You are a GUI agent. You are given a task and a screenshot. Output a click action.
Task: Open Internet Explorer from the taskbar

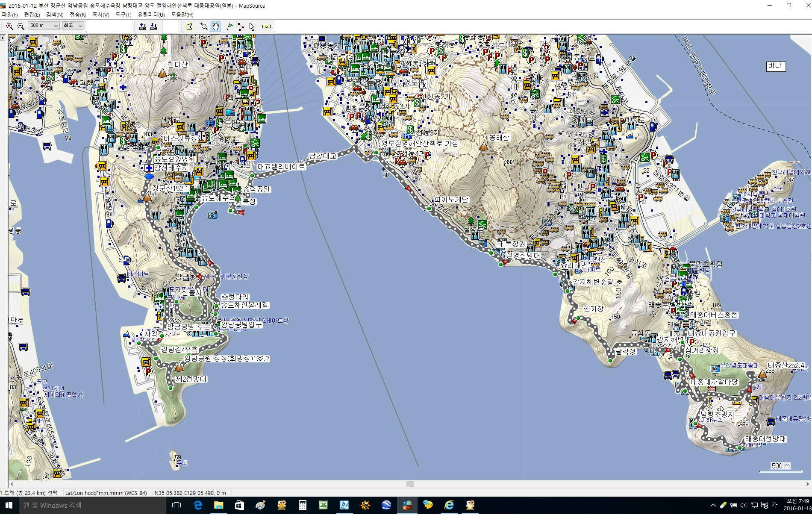point(449,506)
